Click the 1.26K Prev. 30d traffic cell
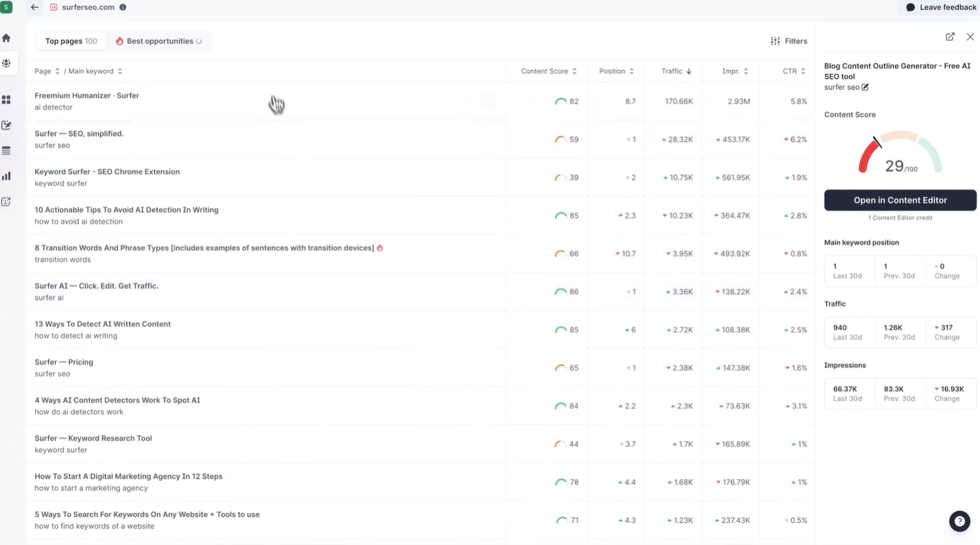This screenshot has width=980, height=545. [900, 332]
